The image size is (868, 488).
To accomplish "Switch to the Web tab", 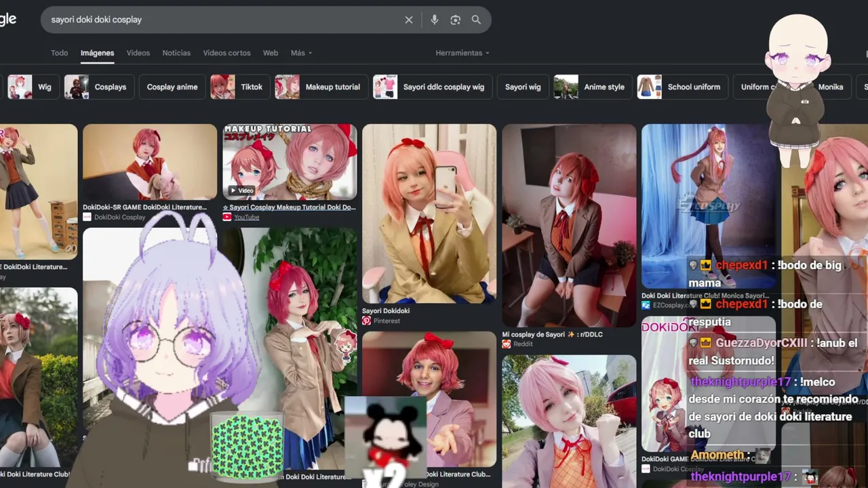I will (271, 53).
